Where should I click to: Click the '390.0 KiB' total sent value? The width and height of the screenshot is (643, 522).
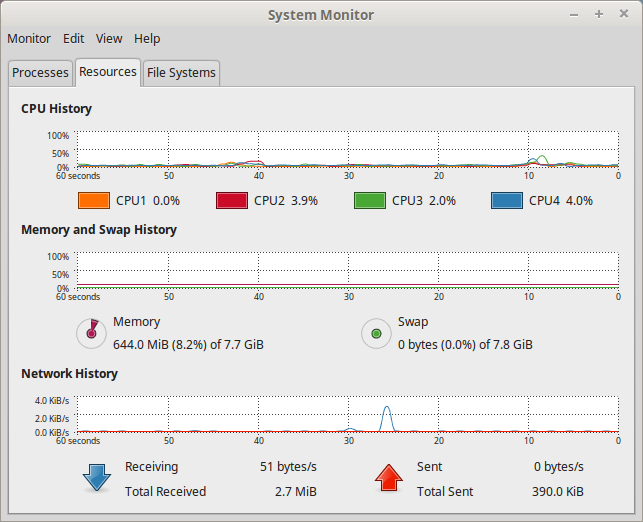[x=558, y=492]
